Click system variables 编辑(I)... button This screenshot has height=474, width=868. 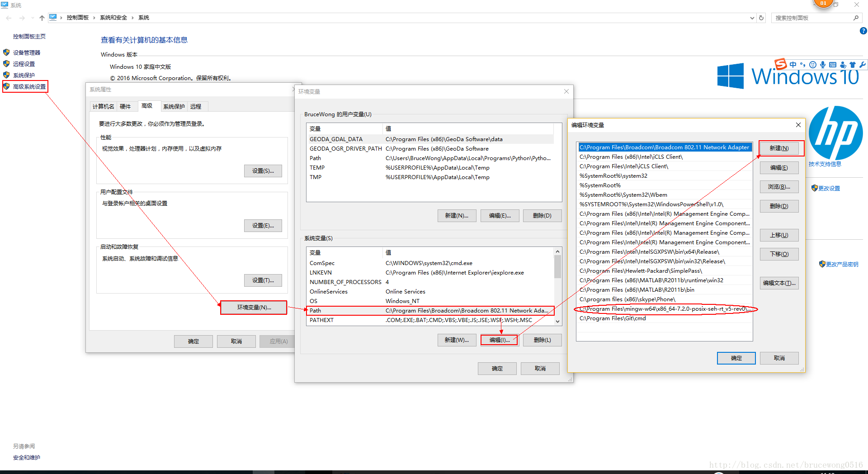[x=500, y=340]
